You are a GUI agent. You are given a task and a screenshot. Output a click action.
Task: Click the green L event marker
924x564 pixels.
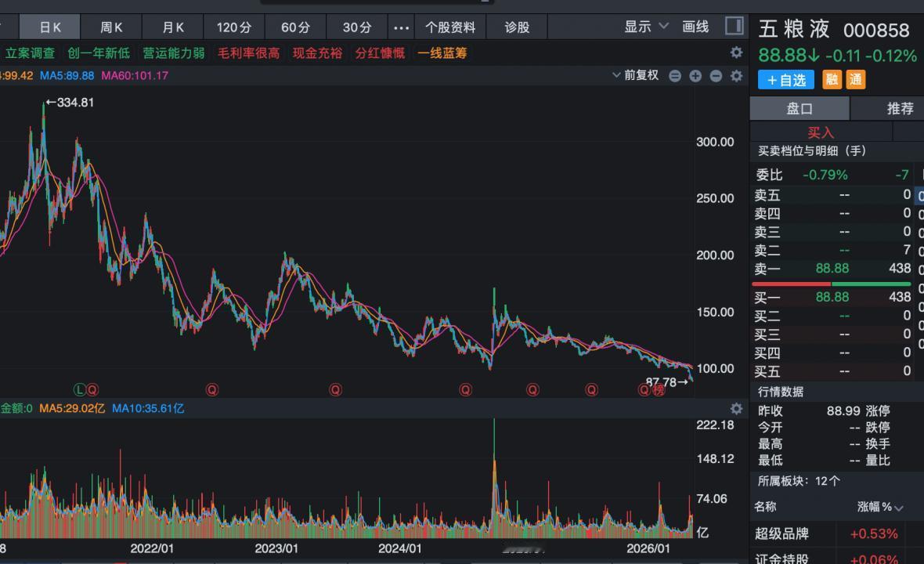79,389
